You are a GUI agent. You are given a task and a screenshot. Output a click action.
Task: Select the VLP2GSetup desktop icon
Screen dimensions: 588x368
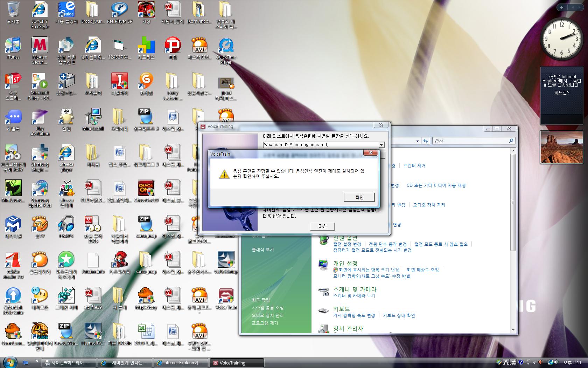[226, 263]
